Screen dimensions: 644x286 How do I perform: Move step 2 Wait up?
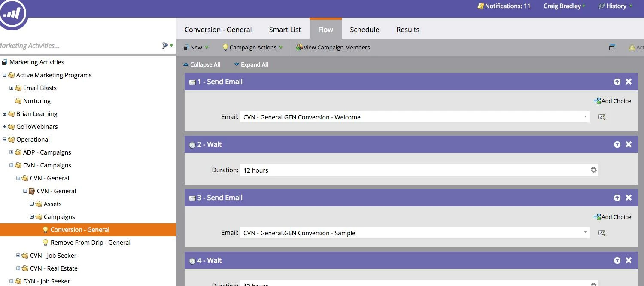[x=617, y=144]
